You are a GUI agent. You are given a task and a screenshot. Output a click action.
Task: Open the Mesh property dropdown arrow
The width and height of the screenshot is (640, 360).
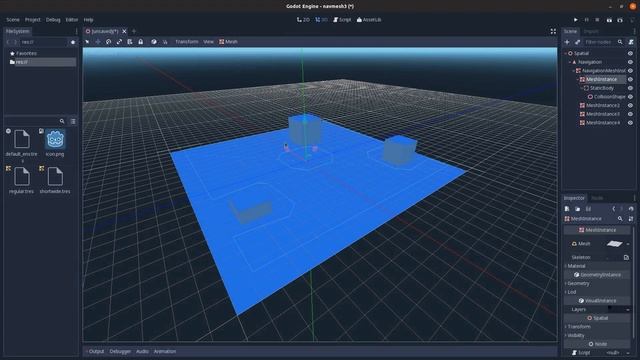pos(628,244)
